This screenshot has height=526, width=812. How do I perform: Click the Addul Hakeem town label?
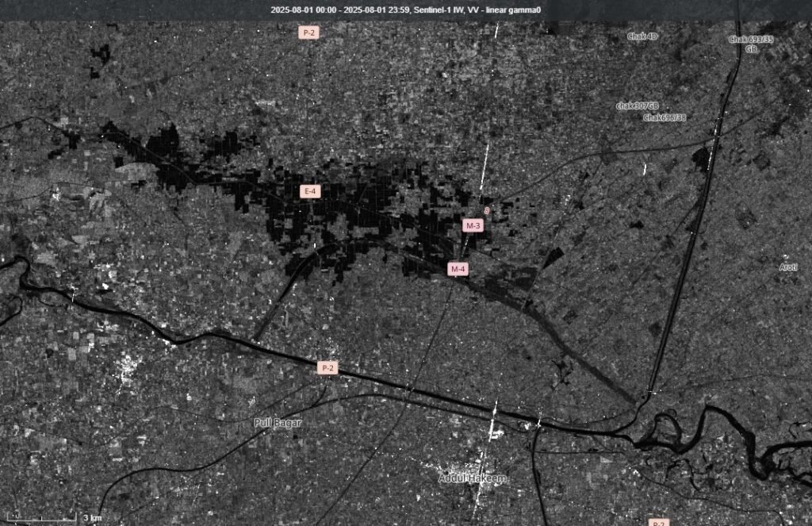tap(473, 478)
